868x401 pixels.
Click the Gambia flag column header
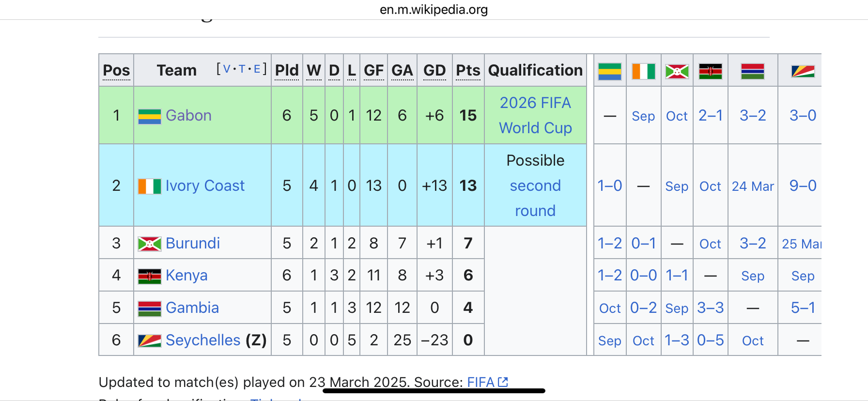[752, 71]
